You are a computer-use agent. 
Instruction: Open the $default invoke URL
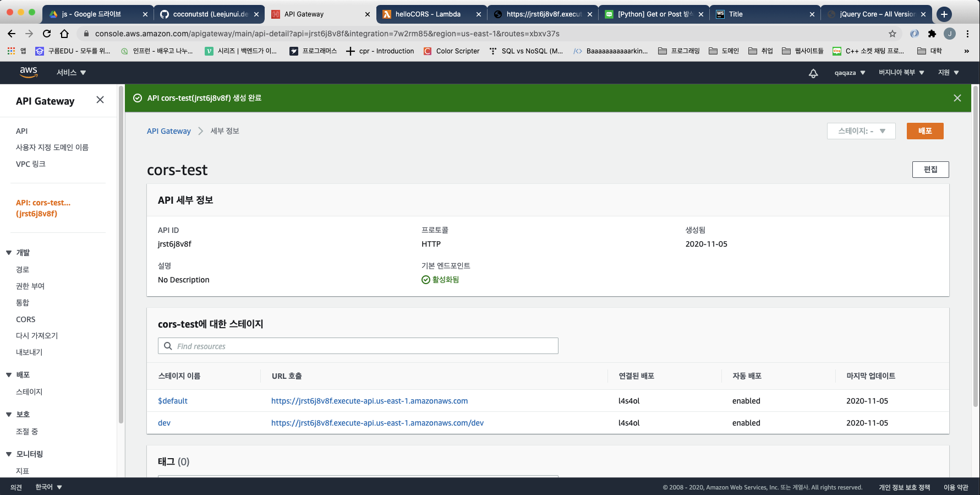[369, 401]
